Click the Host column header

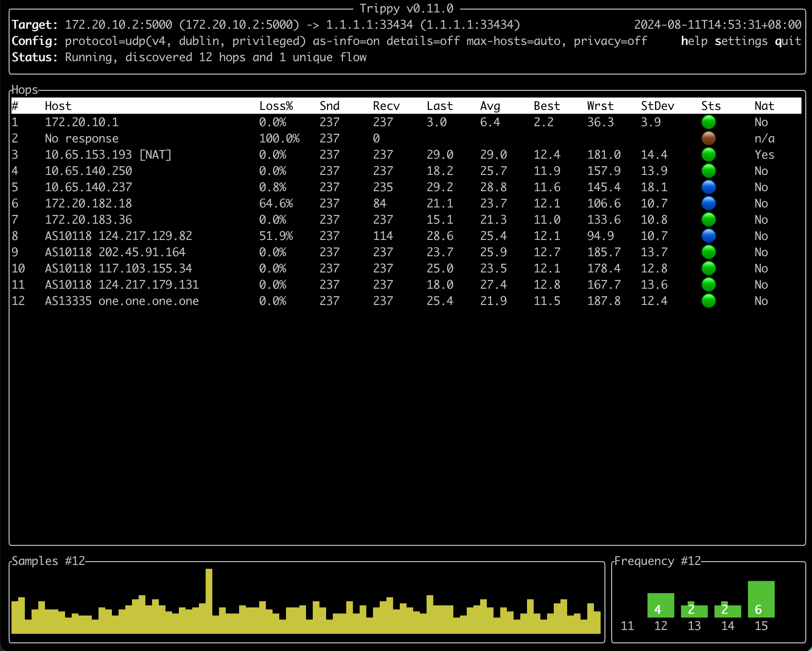coord(58,106)
